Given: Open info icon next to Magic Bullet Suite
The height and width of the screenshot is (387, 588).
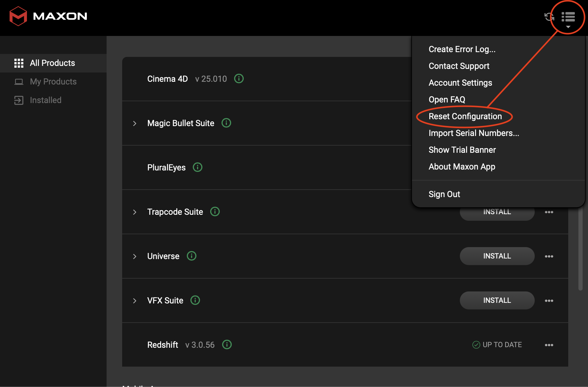Looking at the screenshot, I should pos(226,123).
